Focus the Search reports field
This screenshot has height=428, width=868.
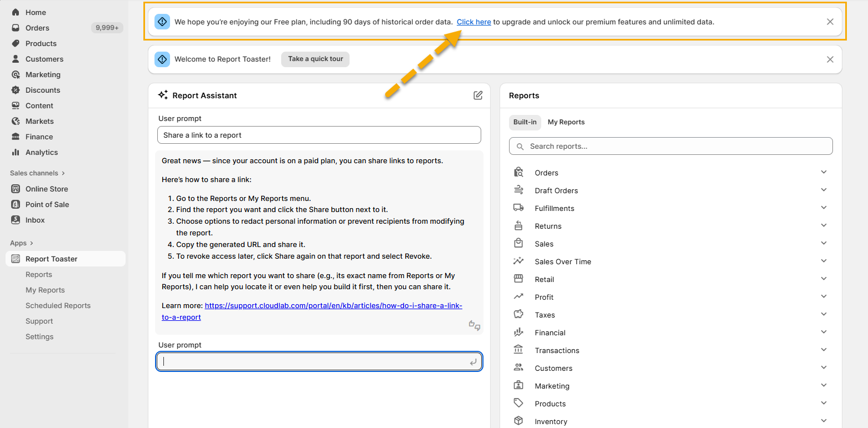click(x=671, y=146)
